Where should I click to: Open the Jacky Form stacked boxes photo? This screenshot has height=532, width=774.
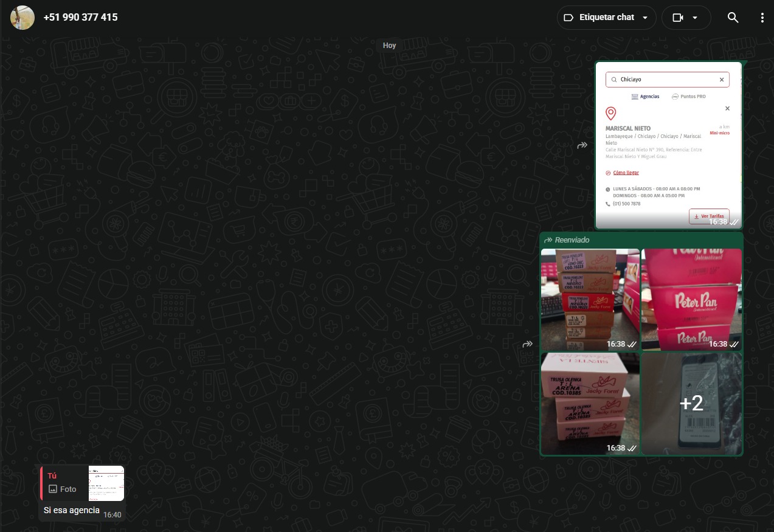pyautogui.click(x=590, y=299)
